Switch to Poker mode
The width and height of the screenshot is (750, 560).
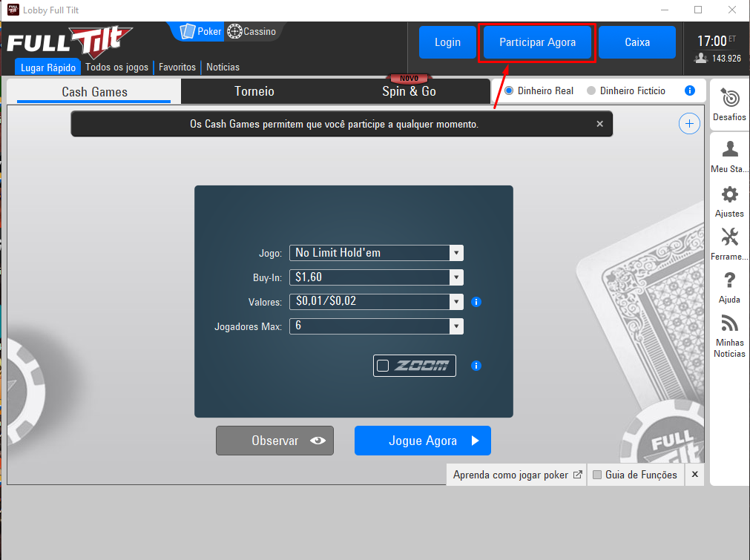tap(200, 32)
